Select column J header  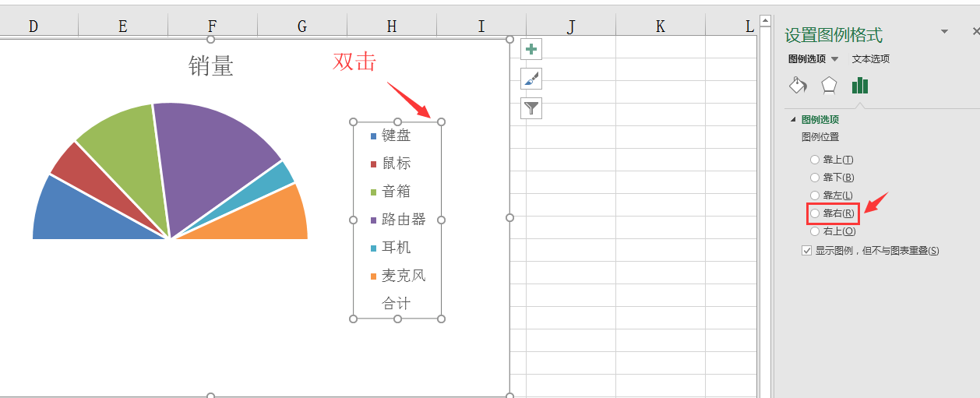click(571, 26)
